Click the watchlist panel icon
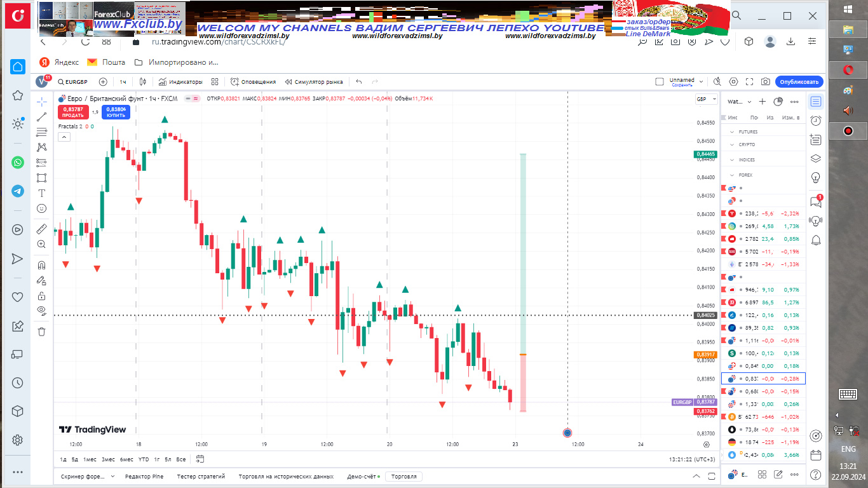Image resolution: width=868 pixels, height=488 pixels. (816, 102)
